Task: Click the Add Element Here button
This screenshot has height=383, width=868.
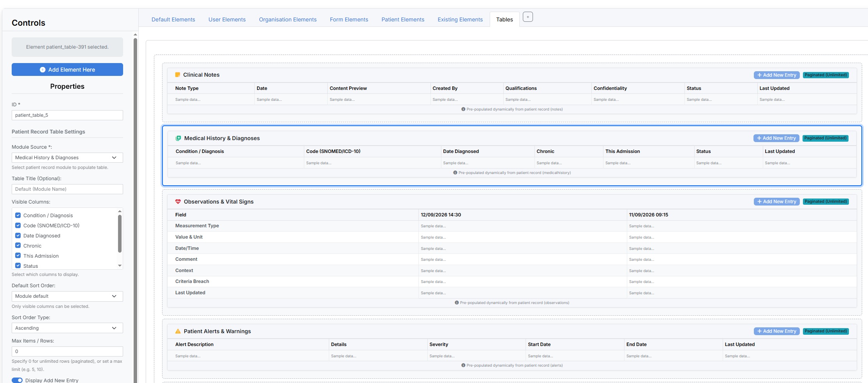Action: (x=67, y=70)
